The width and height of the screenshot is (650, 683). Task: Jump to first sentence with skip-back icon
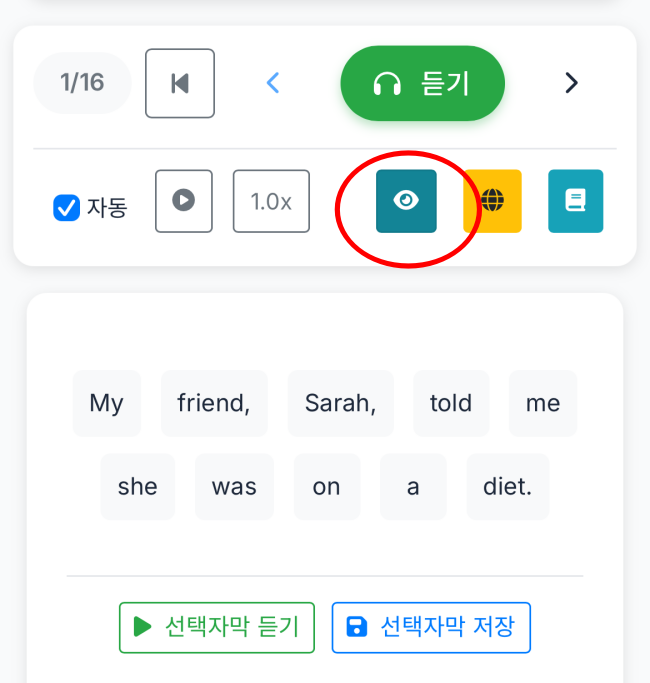[180, 84]
